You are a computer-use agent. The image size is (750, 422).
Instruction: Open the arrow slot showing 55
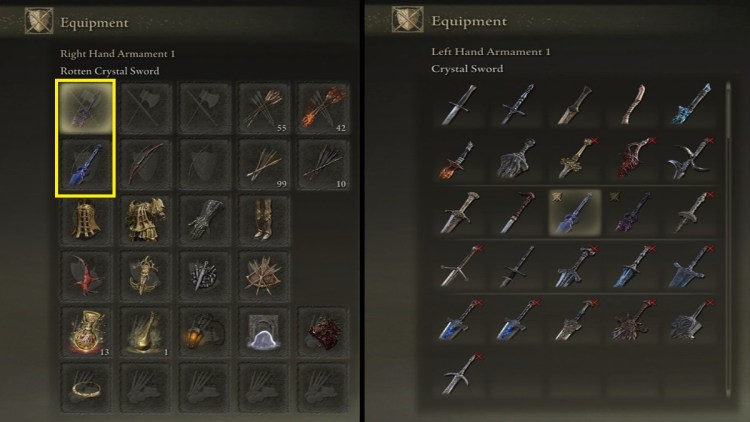click(264, 108)
